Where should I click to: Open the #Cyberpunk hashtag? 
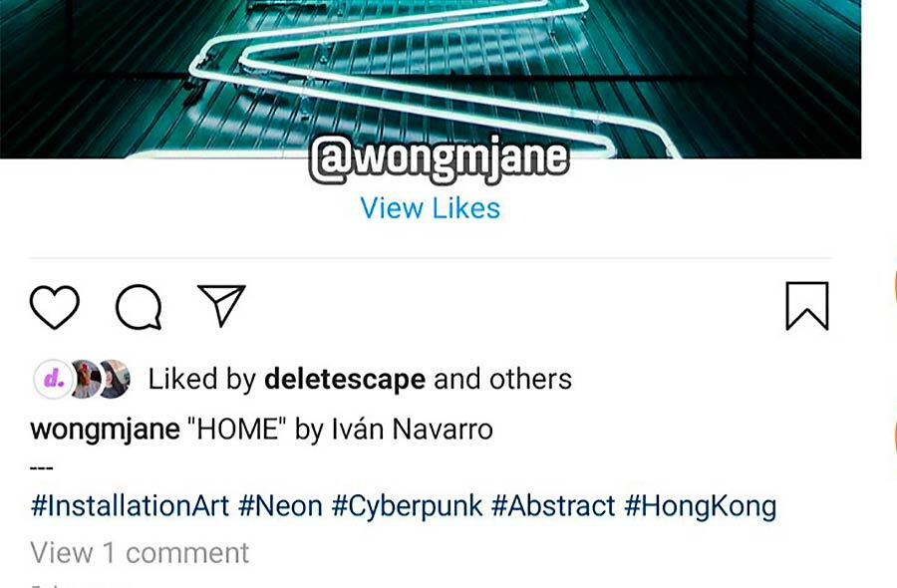coord(407,506)
